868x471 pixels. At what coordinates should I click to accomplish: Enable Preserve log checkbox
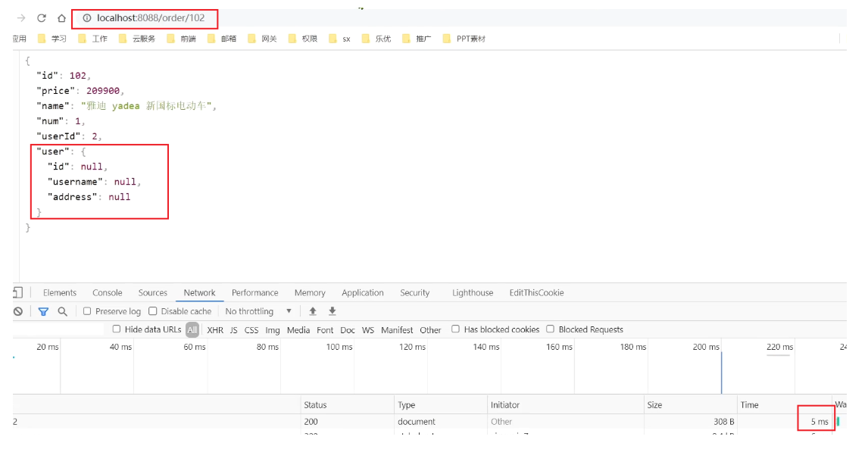click(x=87, y=311)
